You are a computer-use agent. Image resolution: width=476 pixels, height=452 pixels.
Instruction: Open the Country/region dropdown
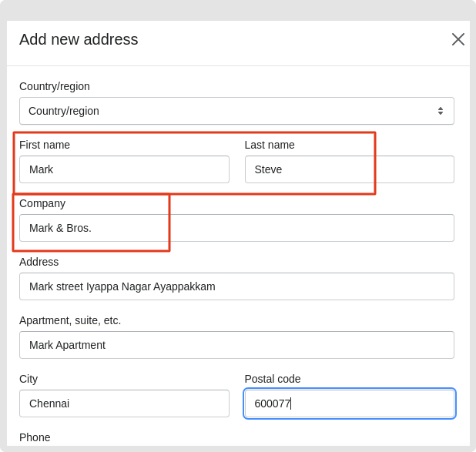236,111
